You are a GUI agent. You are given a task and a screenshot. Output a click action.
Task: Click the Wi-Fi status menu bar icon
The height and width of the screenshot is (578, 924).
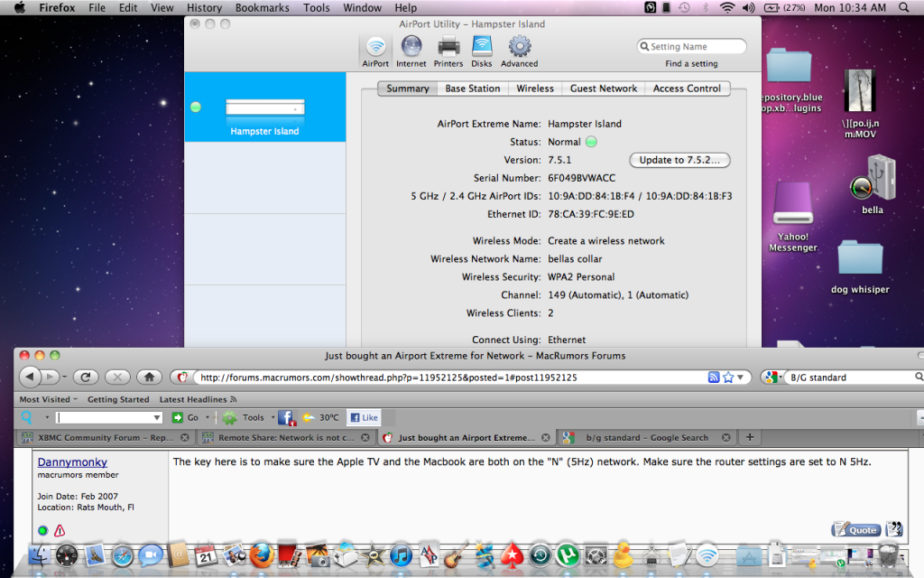point(728,7)
